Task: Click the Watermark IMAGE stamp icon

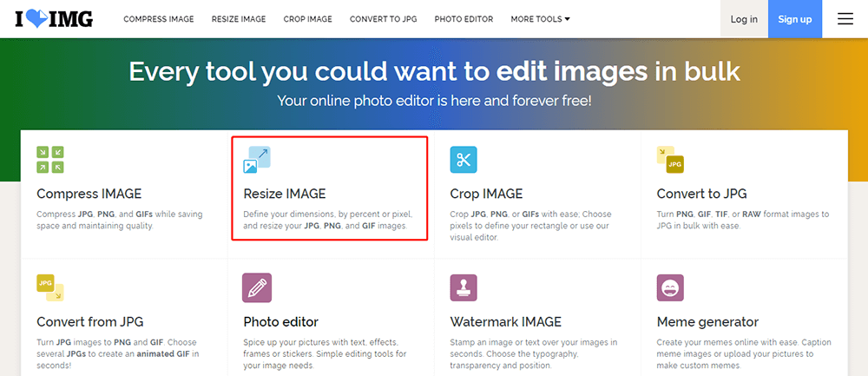Action: (464, 287)
